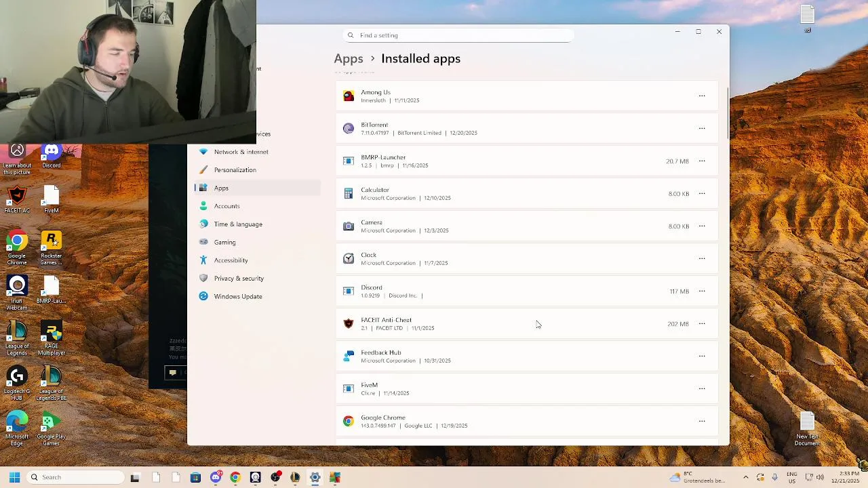Click the 'FiveM' entry in apps list
868x488 pixels.
click(527, 389)
